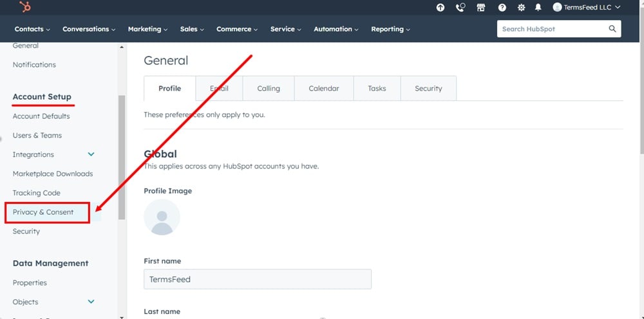
Task: Click the First name input field
Action: click(258, 279)
